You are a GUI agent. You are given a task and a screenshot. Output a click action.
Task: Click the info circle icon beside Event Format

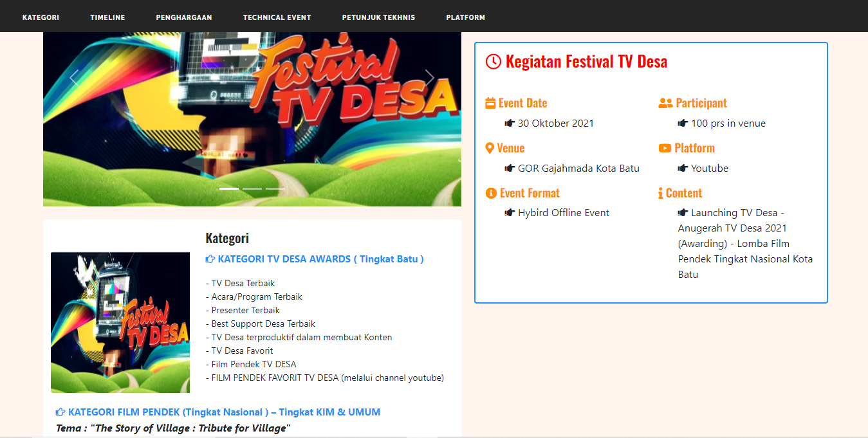(x=491, y=193)
